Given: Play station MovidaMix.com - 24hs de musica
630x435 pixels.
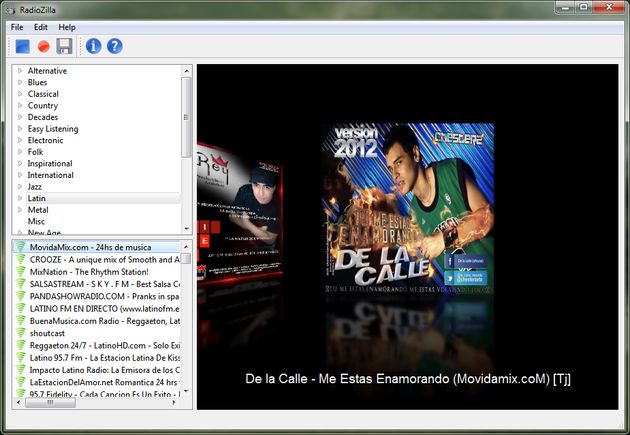Looking at the screenshot, I should click(90, 247).
